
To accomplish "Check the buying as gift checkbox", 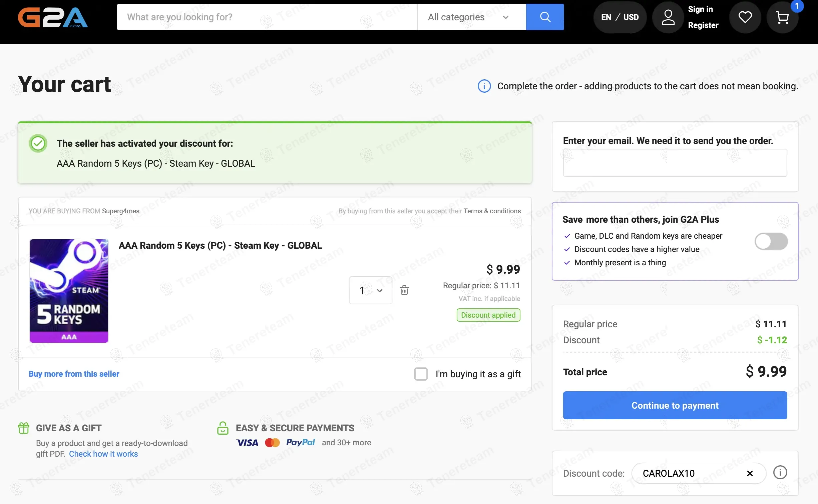I will [x=421, y=374].
